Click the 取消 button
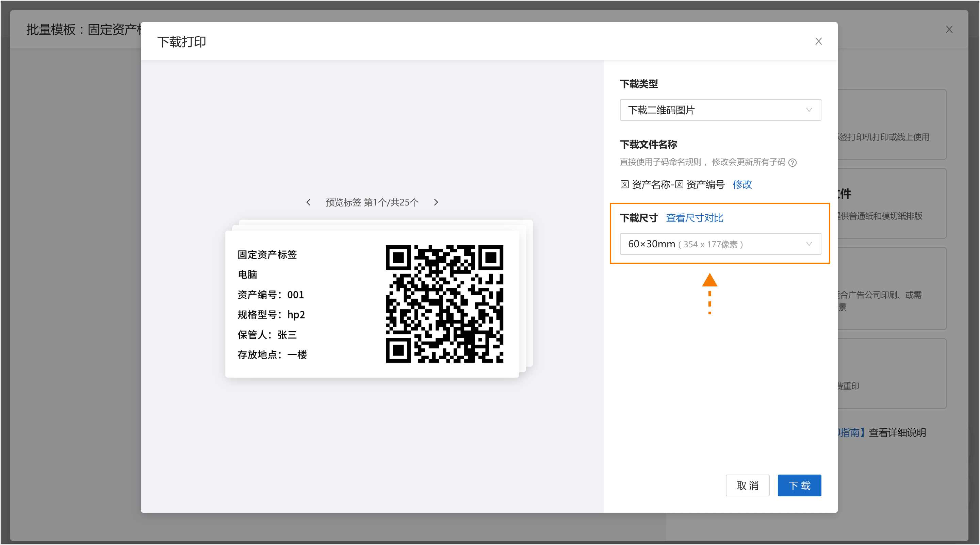The image size is (980, 545). pos(747,485)
